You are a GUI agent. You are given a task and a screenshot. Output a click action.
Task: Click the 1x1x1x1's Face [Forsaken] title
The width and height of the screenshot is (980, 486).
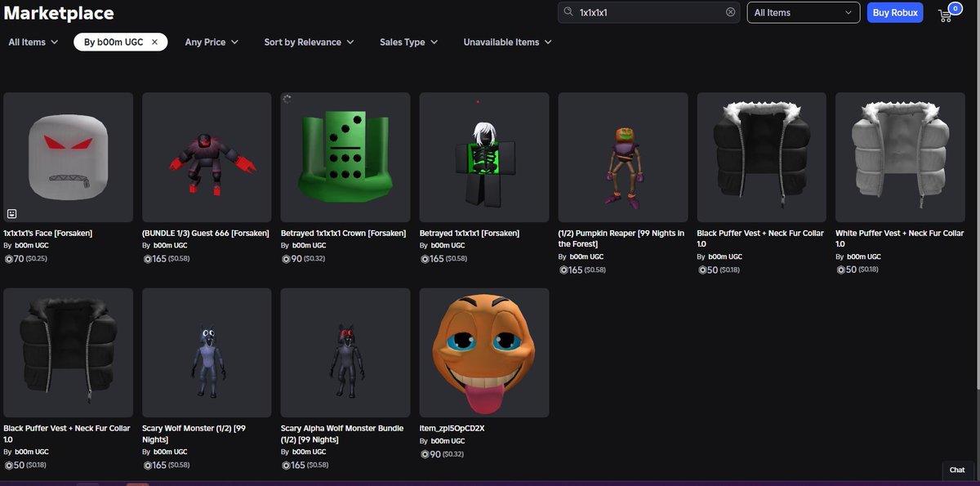pyautogui.click(x=47, y=233)
